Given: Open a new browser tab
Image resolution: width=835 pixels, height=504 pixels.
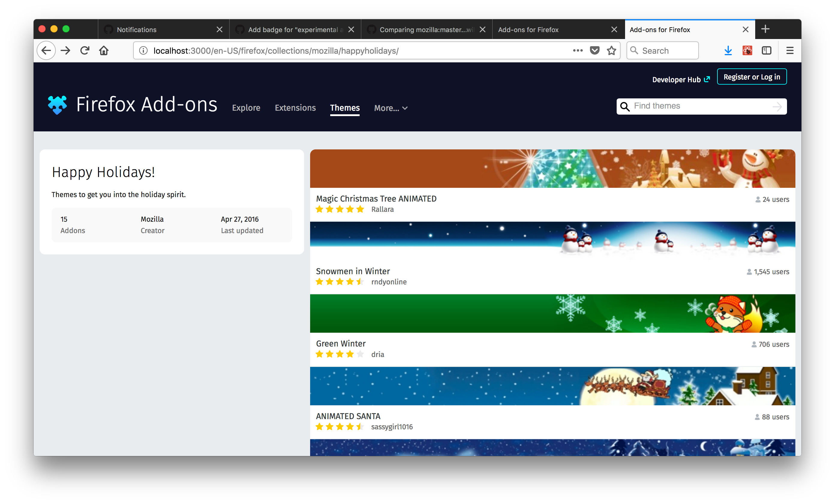Looking at the screenshot, I should [765, 29].
